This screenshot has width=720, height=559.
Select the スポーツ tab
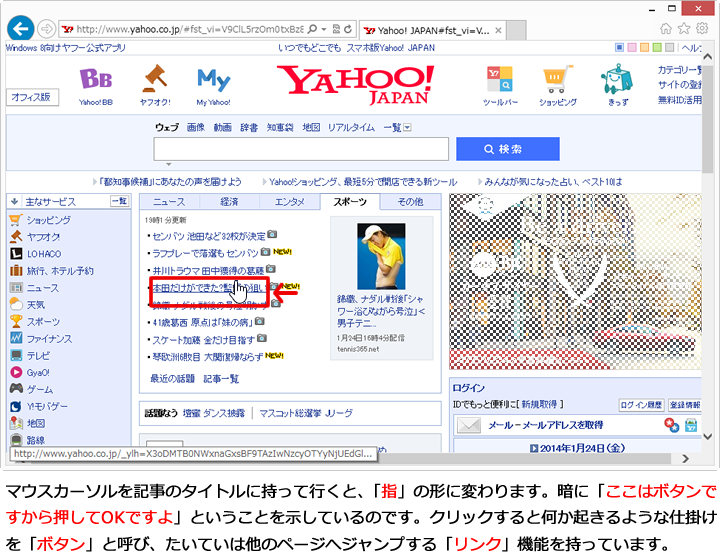pos(350,202)
